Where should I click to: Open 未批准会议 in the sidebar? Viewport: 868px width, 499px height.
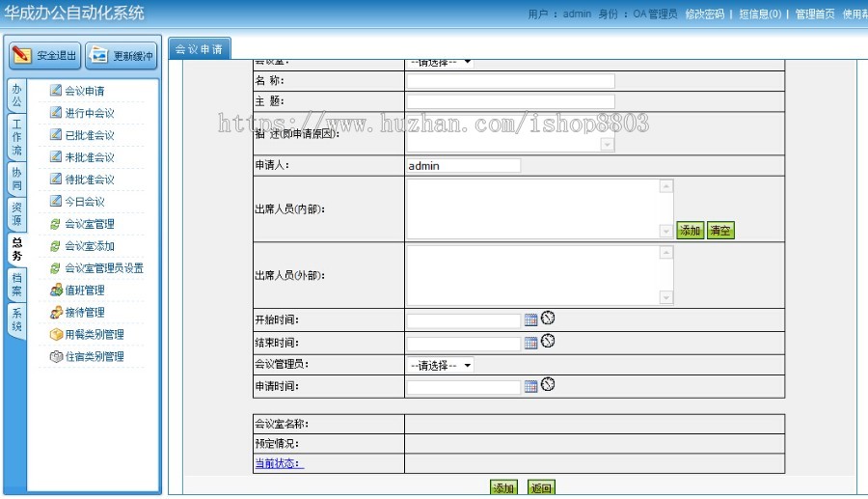pos(90,157)
